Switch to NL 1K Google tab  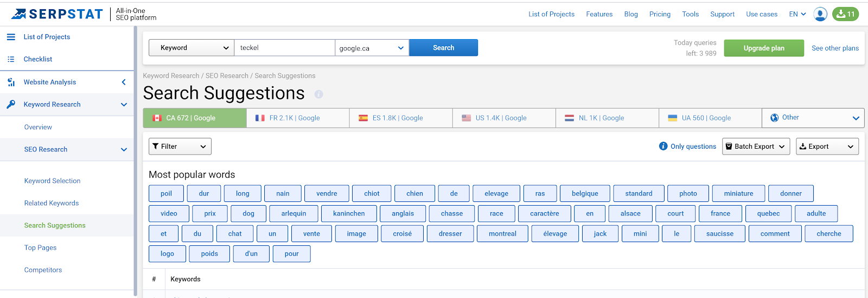coord(607,118)
